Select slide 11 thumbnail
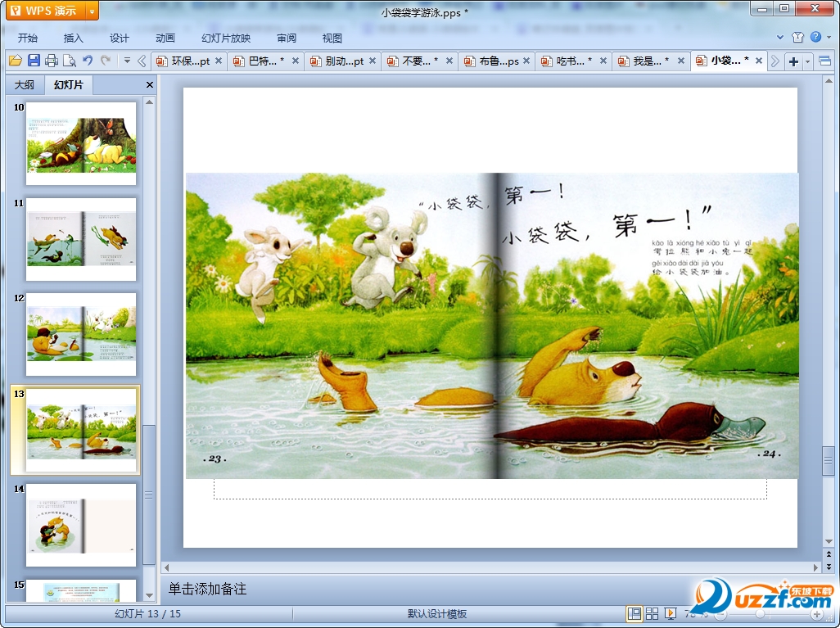Screen dimensions: 840x628 [81, 239]
